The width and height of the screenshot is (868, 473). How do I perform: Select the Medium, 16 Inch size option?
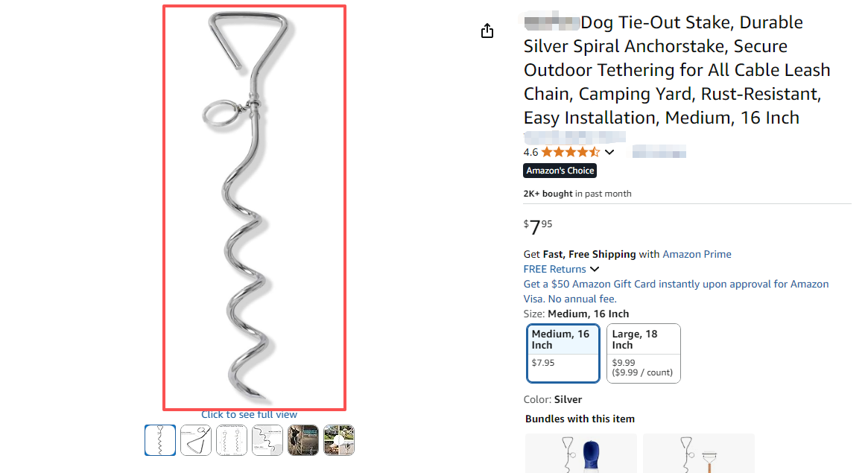[563, 352]
